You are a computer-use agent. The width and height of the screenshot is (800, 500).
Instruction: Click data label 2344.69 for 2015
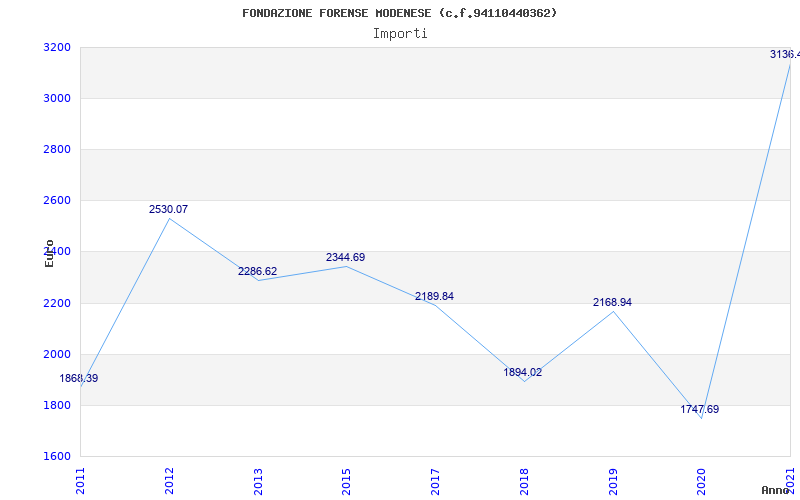345,257
